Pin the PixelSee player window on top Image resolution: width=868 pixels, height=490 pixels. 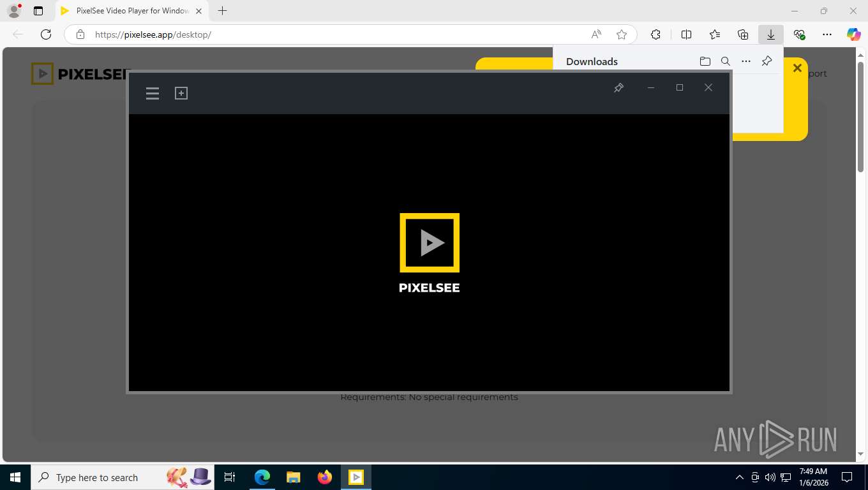[x=618, y=88]
